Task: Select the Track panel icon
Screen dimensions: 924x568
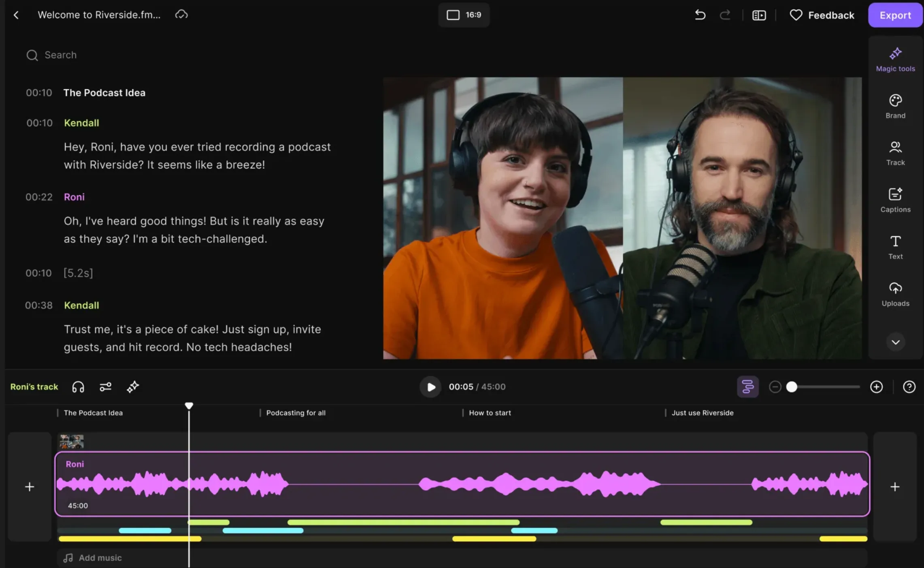Action: tap(895, 153)
